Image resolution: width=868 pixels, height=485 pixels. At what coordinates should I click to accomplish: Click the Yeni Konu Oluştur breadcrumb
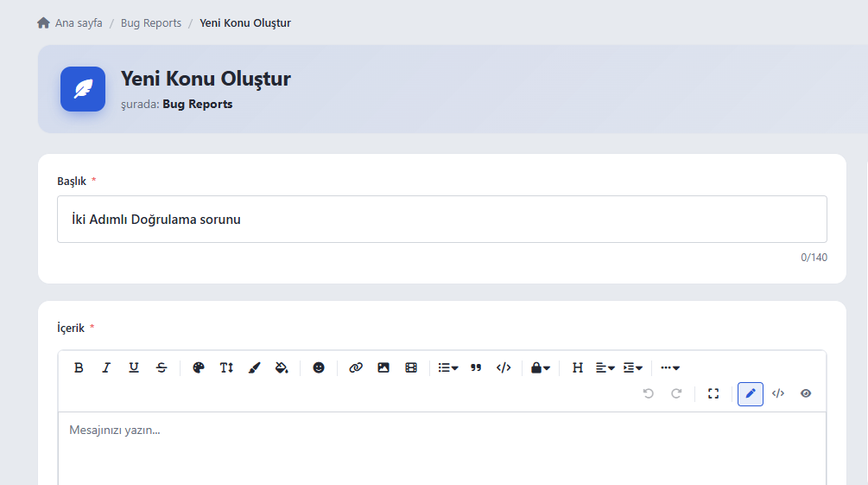coord(245,22)
